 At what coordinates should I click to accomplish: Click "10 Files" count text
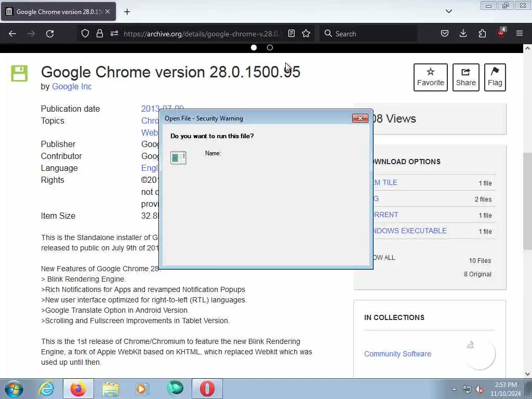480,261
